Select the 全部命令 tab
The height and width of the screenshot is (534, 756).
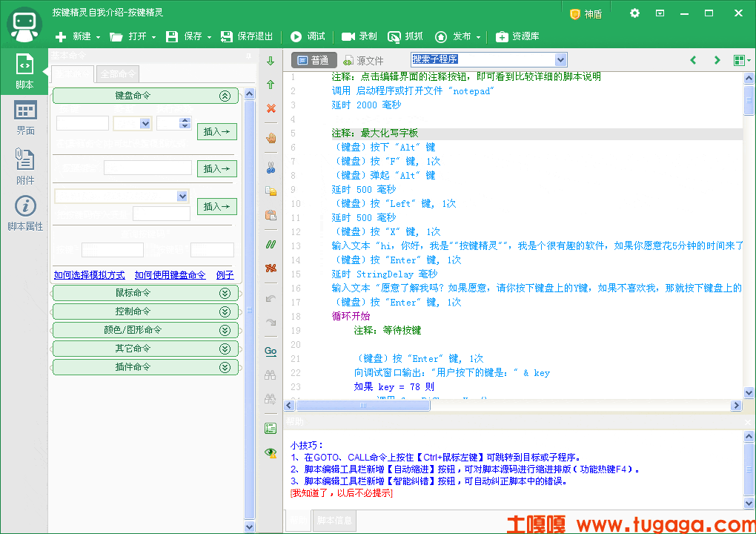coord(118,74)
